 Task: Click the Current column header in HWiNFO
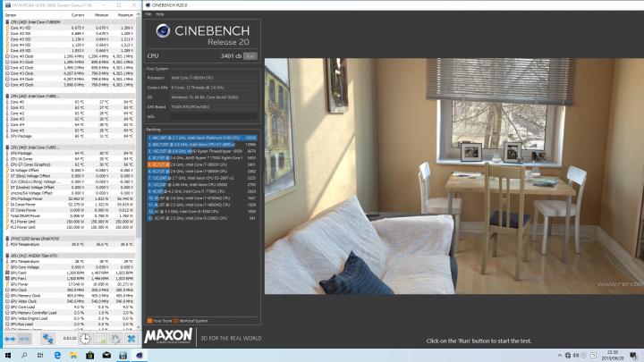click(75, 15)
